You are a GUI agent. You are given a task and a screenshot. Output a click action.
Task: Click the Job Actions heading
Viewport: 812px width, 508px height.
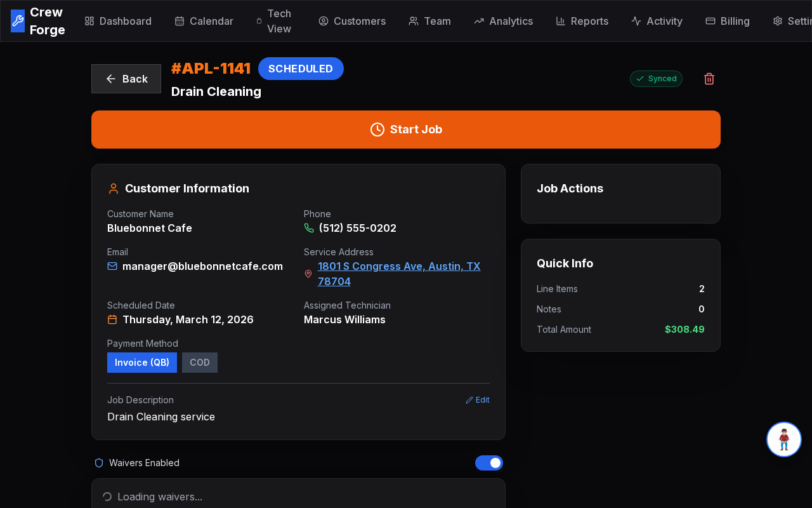coord(570,189)
